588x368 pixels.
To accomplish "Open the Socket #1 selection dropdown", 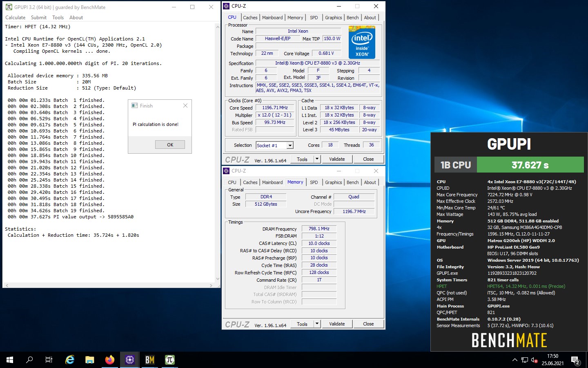I will click(x=290, y=145).
